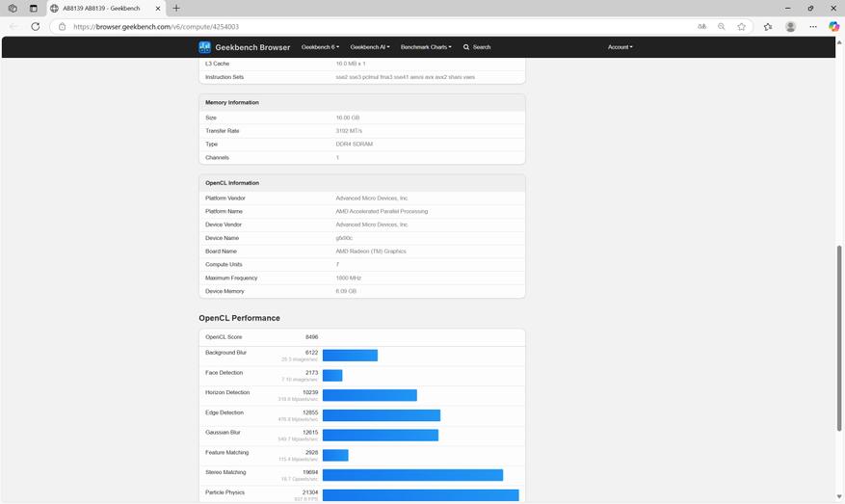Click the page vertical scrollbar thumb
This screenshot has height=504, width=845.
click(x=839, y=338)
